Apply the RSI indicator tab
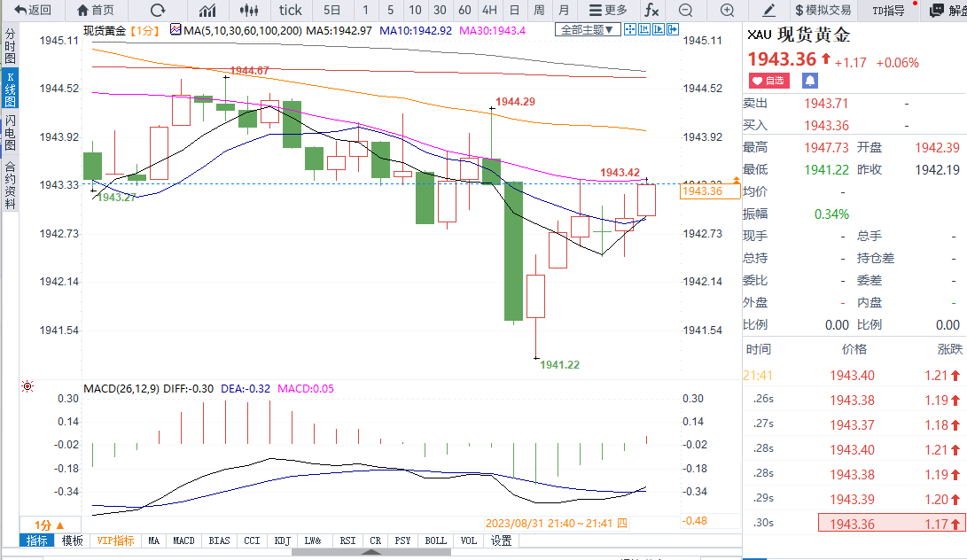The width and height of the screenshot is (967, 560). pyautogui.click(x=347, y=541)
